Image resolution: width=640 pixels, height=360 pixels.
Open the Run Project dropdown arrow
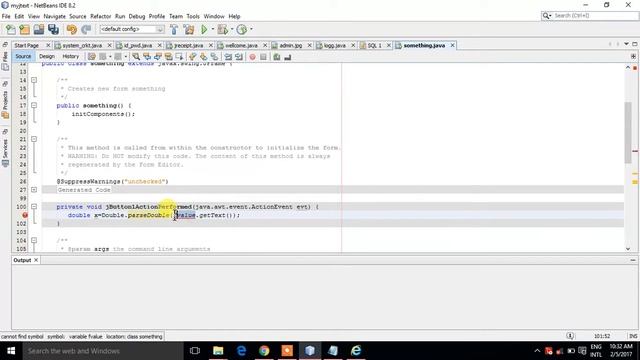[212, 29]
